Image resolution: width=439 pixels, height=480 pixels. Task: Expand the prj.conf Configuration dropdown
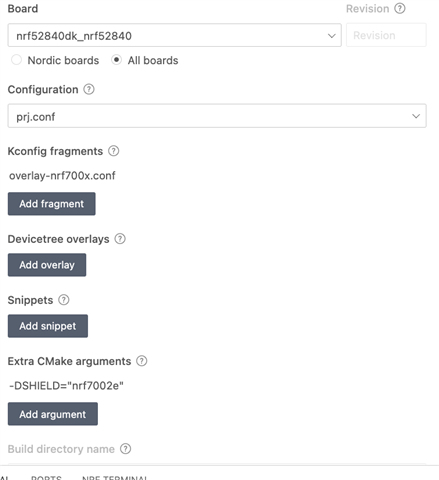[217, 116]
